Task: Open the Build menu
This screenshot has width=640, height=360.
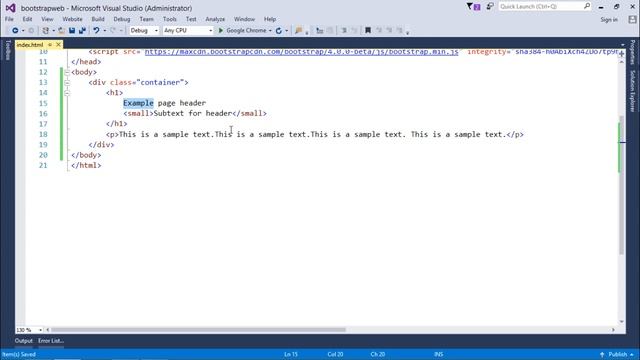Action: [x=98, y=19]
